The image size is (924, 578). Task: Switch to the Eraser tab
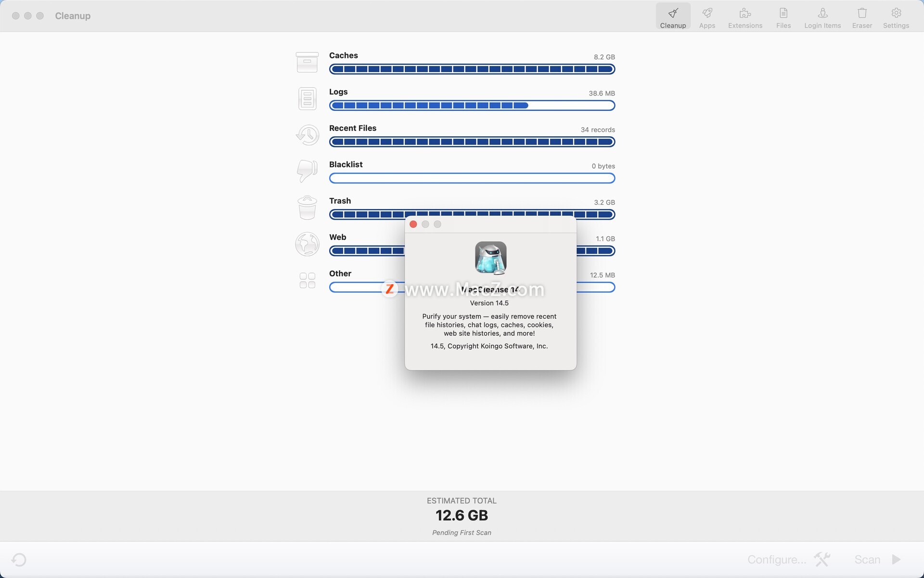862,17
